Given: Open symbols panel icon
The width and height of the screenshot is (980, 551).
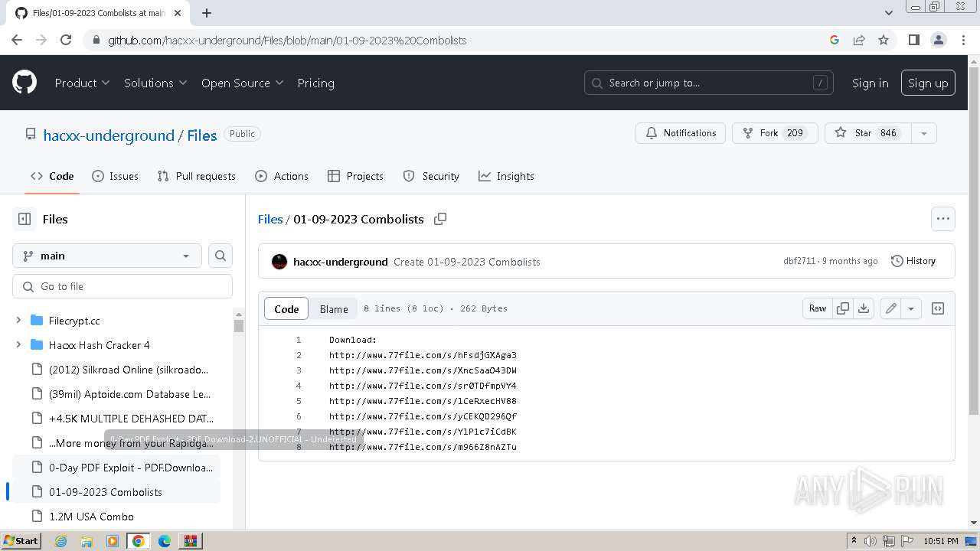Looking at the screenshot, I should 938,308.
